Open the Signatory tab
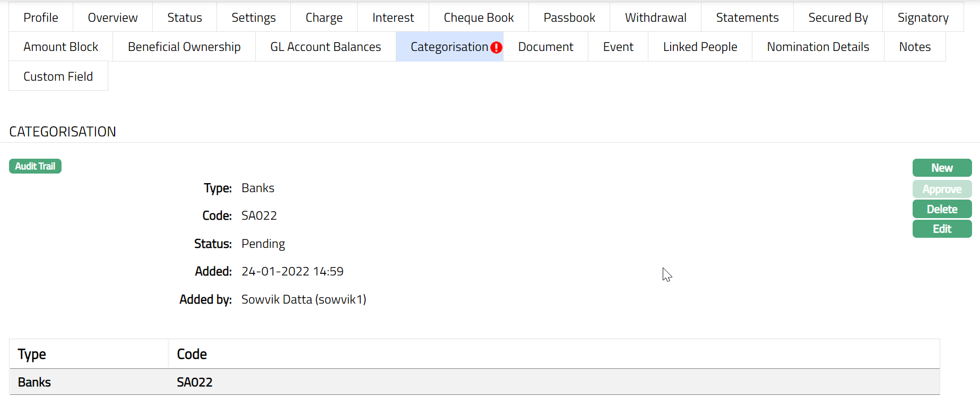Viewport: 980px width, 397px height. coord(923,18)
